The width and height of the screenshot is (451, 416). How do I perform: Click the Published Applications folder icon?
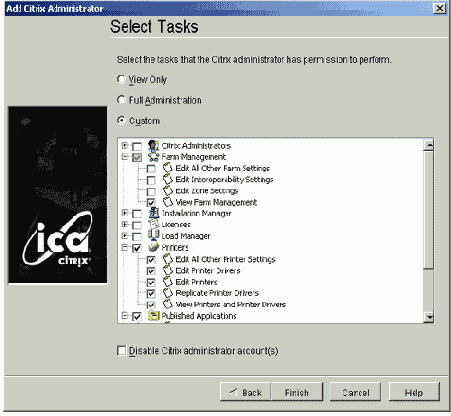153,315
